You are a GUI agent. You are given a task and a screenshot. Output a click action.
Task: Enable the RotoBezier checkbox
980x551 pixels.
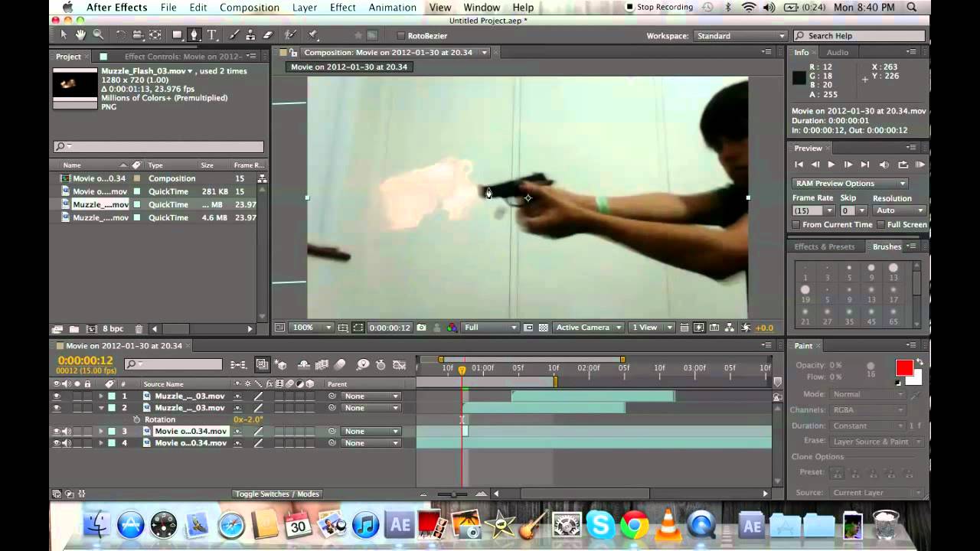(x=400, y=36)
